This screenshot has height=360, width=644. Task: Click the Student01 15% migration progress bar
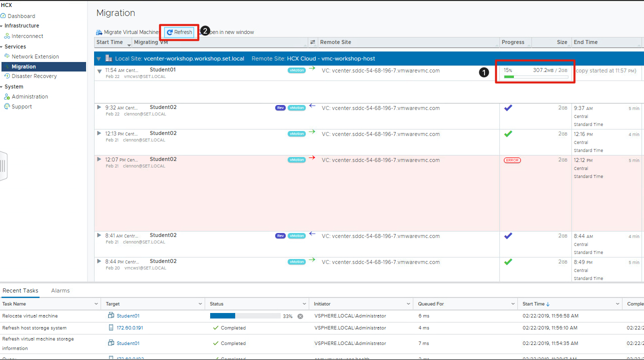[535, 76]
